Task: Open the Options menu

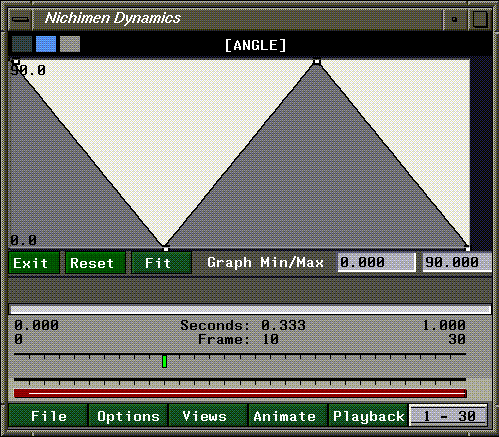Action: (128, 416)
